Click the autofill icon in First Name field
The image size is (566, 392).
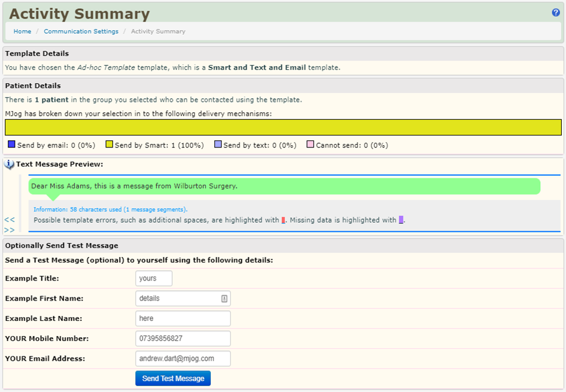[x=224, y=299]
